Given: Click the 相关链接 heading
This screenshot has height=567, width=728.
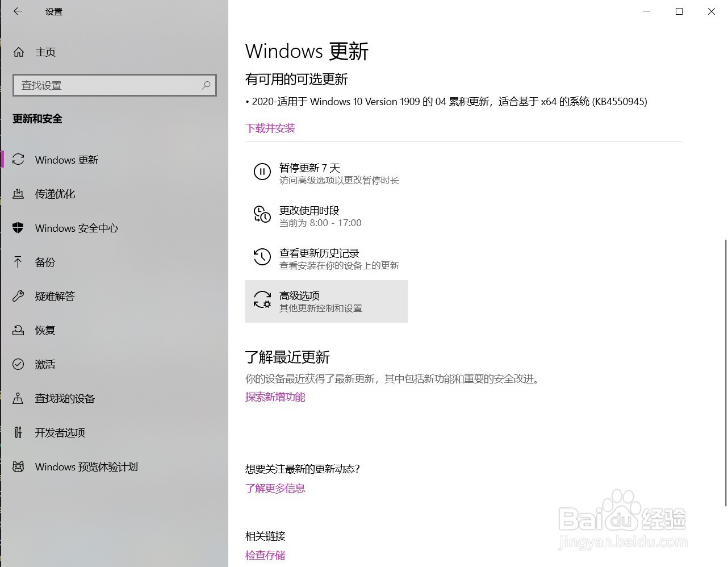Looking at the screenshot, I should [265, 536].
